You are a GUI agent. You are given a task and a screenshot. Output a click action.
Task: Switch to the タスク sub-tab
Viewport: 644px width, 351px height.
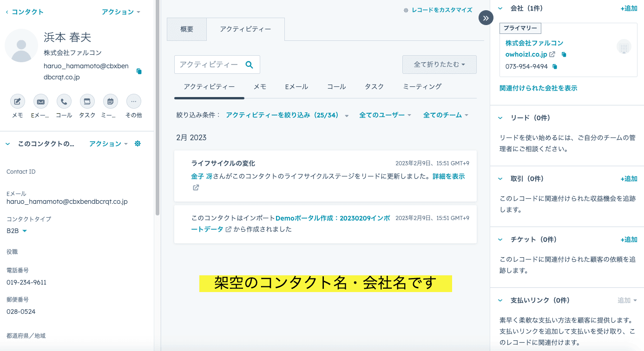(374, 87)
